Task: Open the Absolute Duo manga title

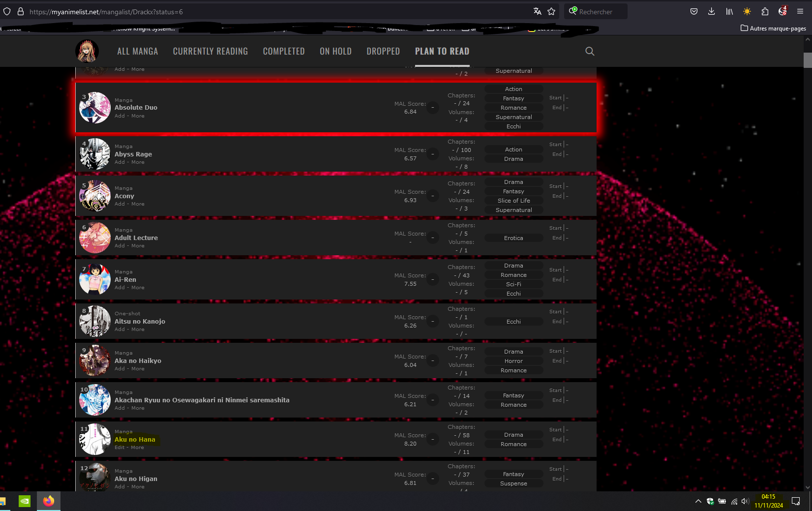Action: pos(136,108)
